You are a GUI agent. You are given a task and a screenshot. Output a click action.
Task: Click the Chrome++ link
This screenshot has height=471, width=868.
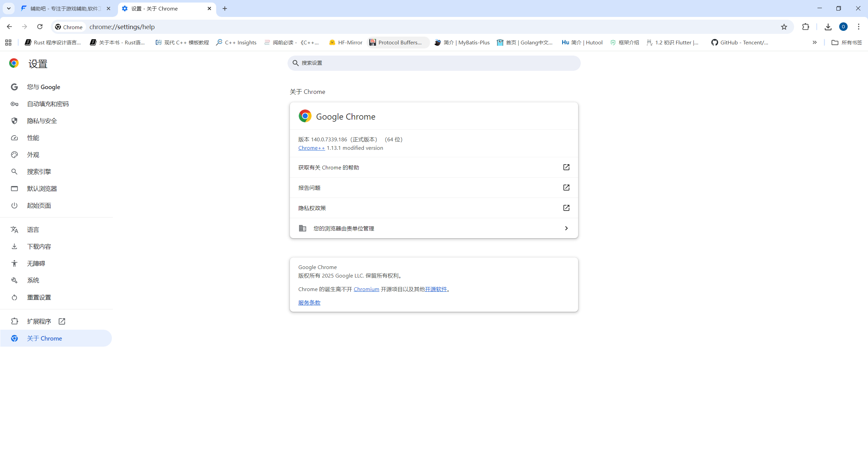click(x=311, y=148)
